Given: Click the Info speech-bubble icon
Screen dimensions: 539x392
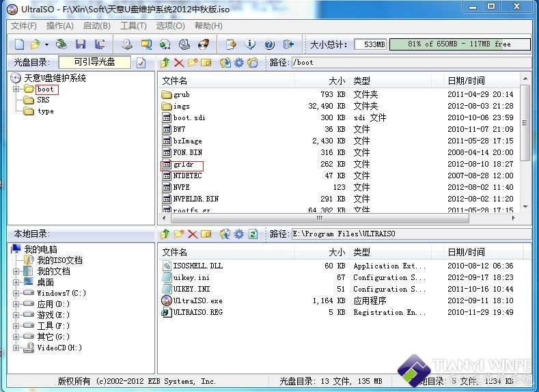Looking at the screenshot, I should (x=250, y=44).
